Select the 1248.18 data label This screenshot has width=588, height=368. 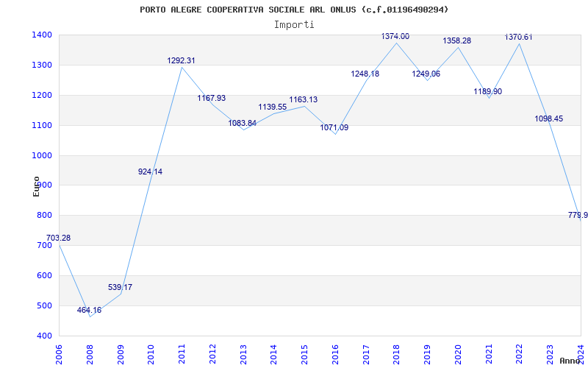click(365, 74)
